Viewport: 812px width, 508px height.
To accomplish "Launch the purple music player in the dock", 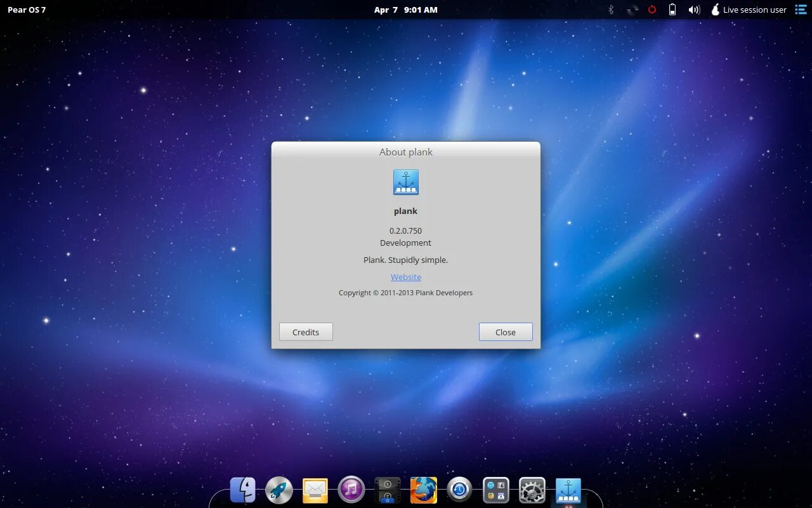I will (x=351, y=490).
